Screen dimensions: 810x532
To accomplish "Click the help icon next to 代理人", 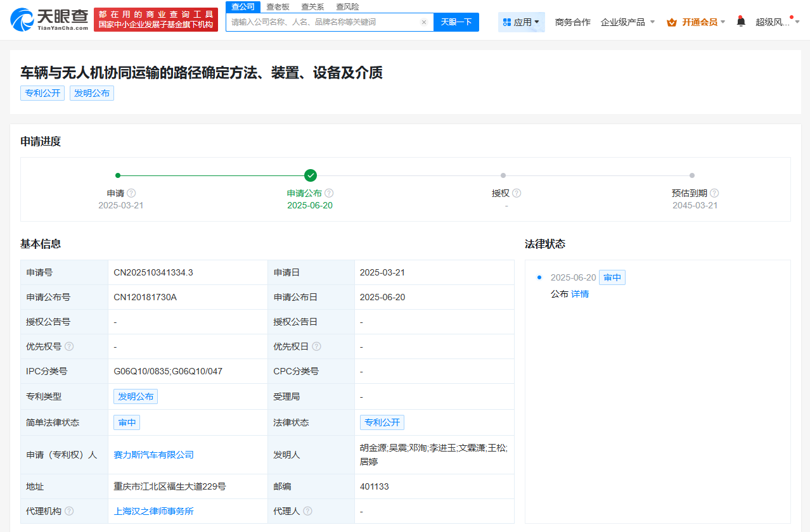I will 307,511.
